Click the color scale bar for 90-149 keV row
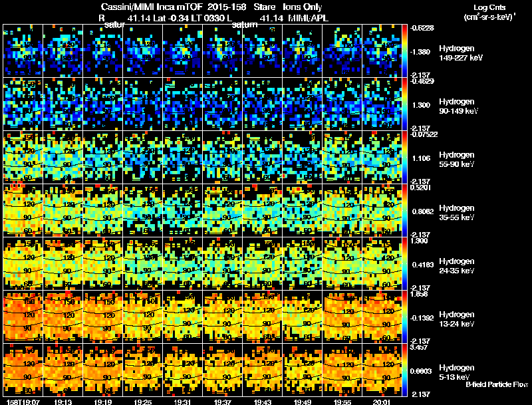 click(x=404, y=104)
